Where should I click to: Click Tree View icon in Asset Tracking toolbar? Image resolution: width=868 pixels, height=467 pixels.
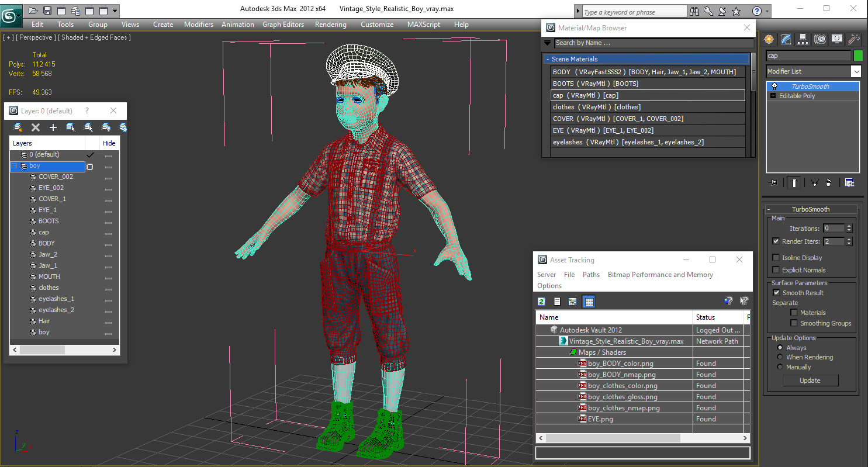point(573,302)
